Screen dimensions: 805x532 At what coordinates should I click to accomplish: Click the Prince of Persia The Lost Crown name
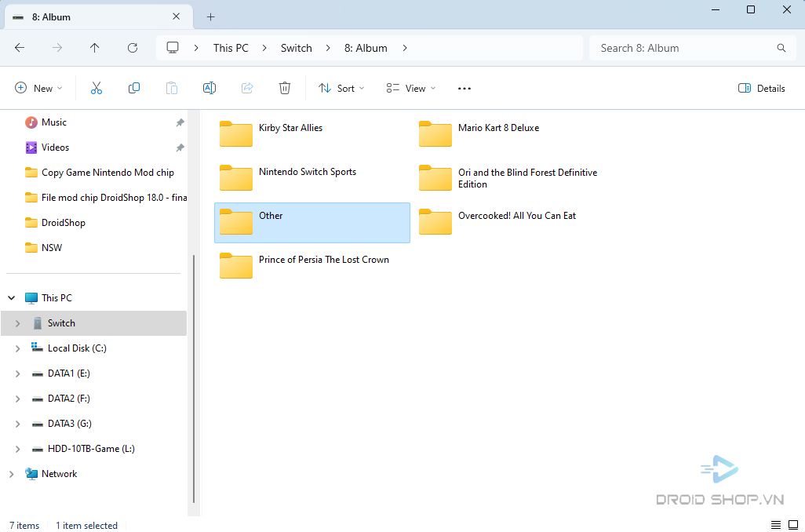324,260
